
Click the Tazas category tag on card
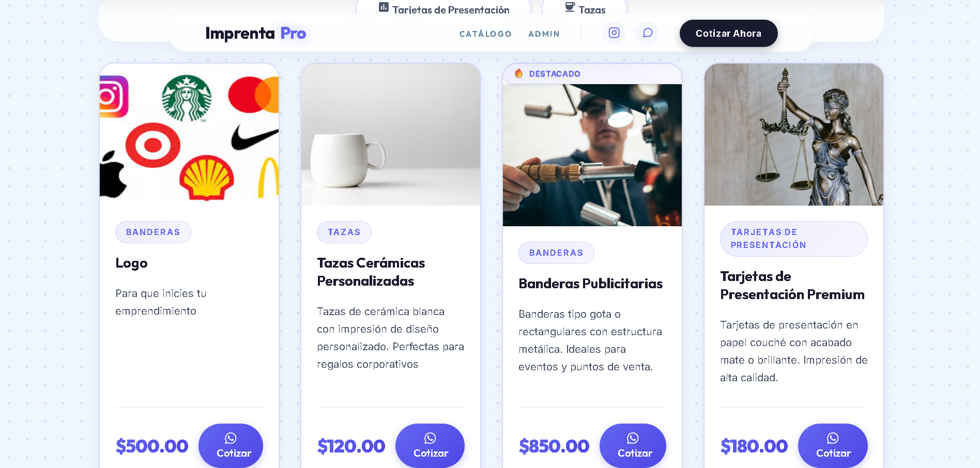click(x=344, y=232)
